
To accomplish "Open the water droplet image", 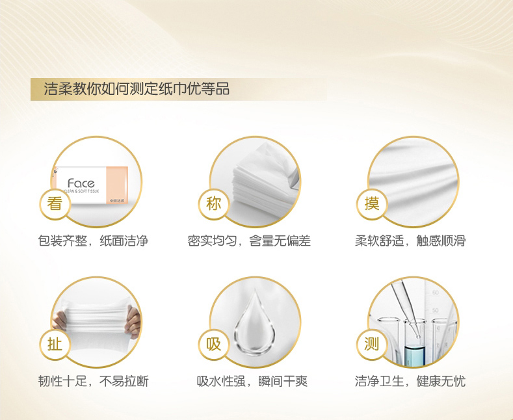I will (255, 322).
